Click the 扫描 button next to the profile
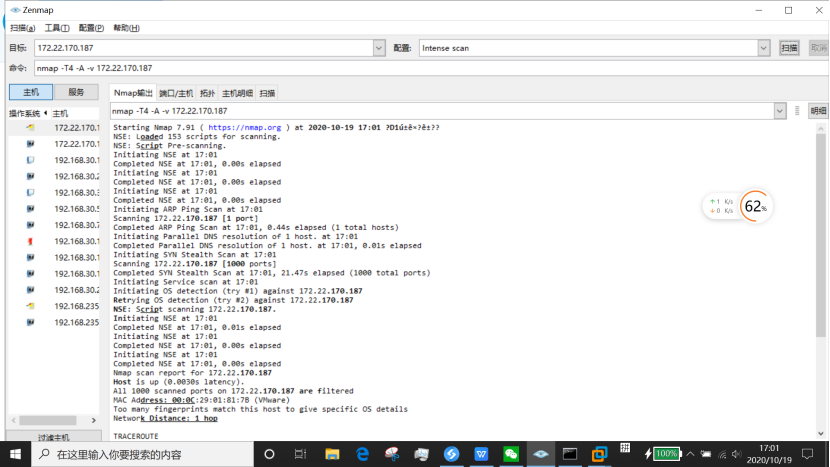 [789, 48]
